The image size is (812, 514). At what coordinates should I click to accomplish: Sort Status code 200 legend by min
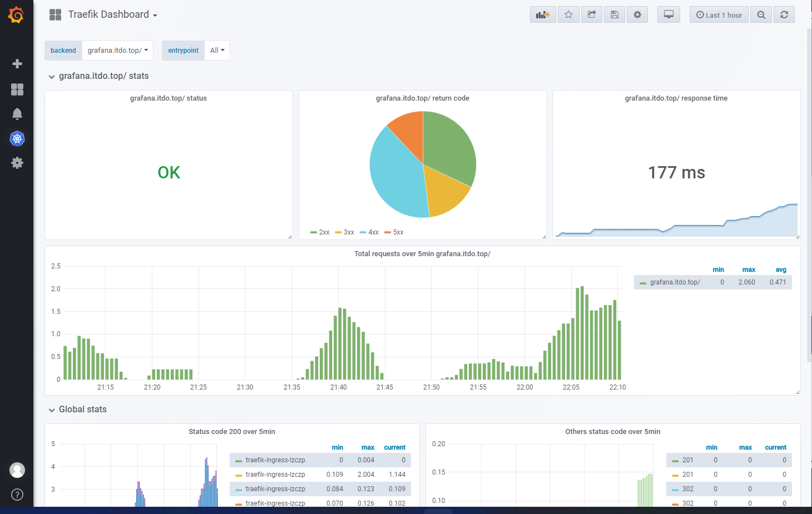tap(338, 447)
